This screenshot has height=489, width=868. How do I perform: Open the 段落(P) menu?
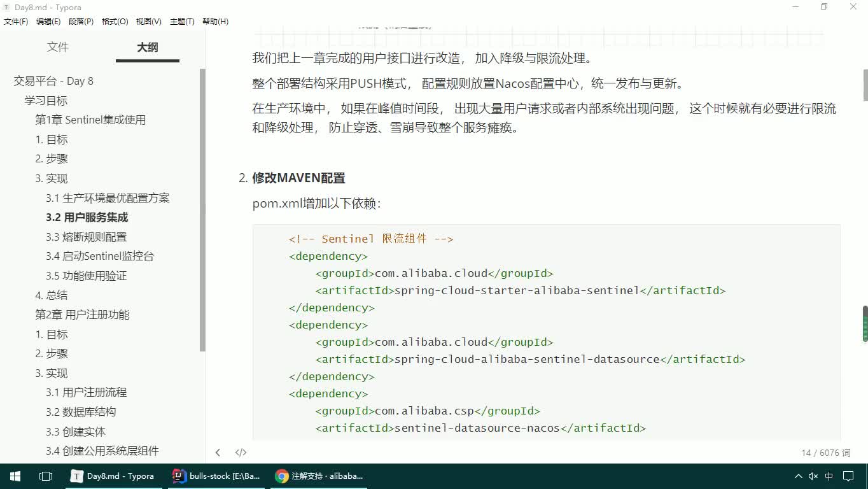click(81, 22)
